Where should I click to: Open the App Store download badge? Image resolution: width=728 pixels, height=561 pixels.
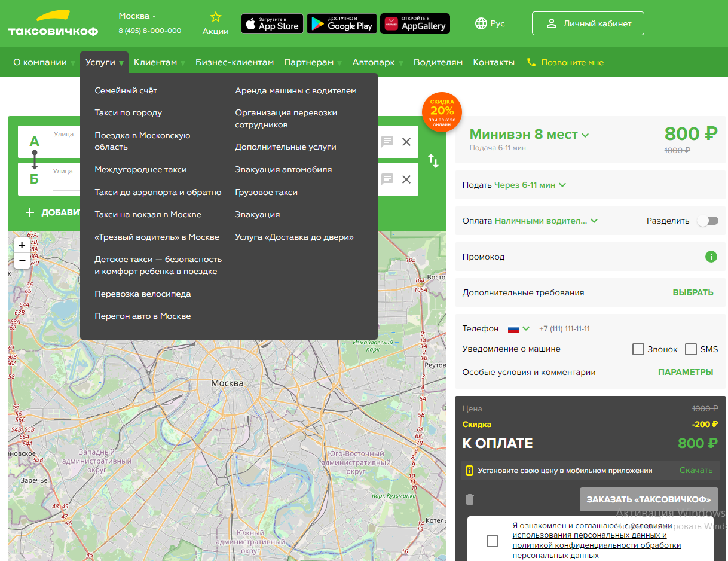pos(272,24)
